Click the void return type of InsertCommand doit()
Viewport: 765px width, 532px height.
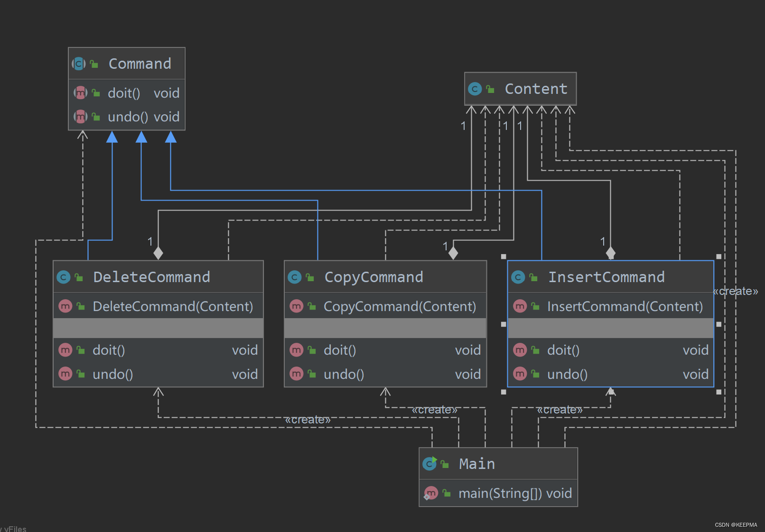696,350
